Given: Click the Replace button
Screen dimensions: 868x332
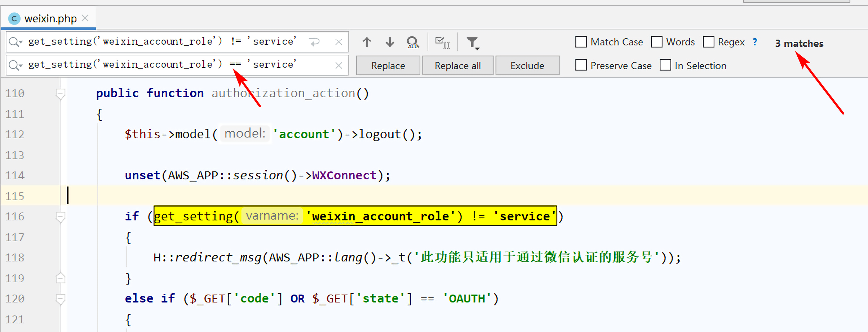Looking at the screenshot, I should click(388, 66).
